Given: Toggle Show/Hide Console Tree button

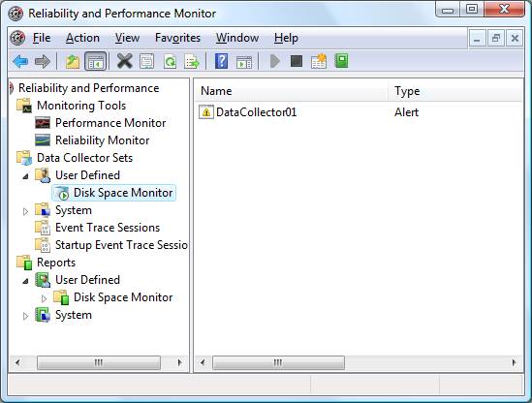Looking at the screenshot, I should pos(95,61).
